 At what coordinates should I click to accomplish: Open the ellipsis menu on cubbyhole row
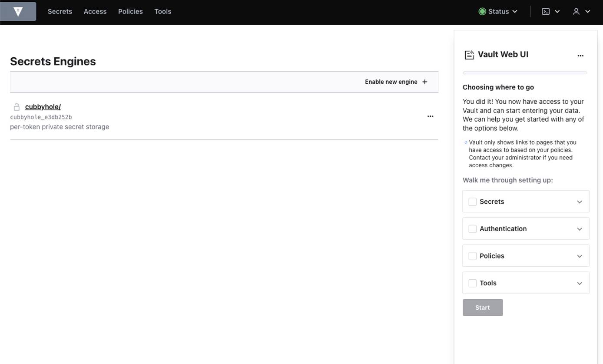430,116
